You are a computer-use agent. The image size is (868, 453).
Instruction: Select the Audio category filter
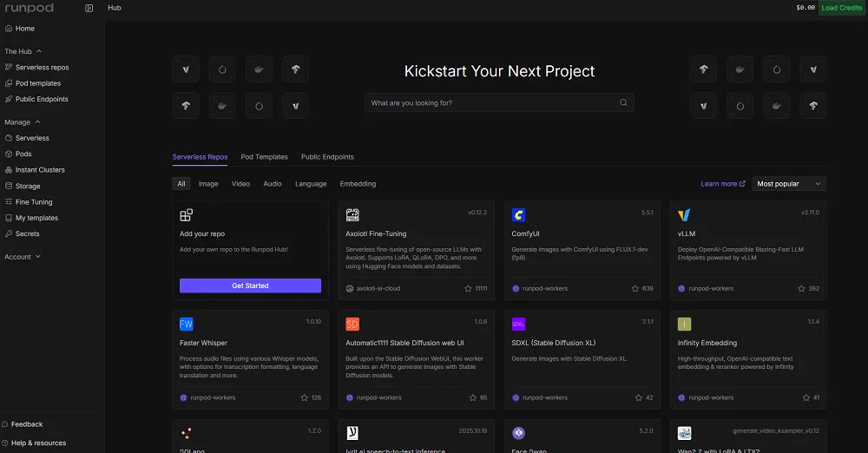[x=273, y=184]
